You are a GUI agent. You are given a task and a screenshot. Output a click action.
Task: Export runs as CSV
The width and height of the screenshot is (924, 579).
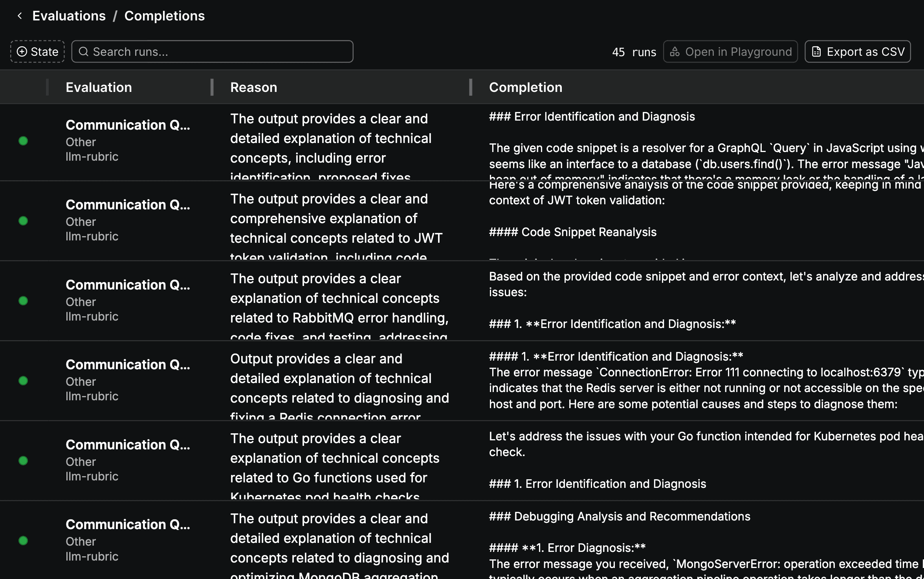pos(858,51)
